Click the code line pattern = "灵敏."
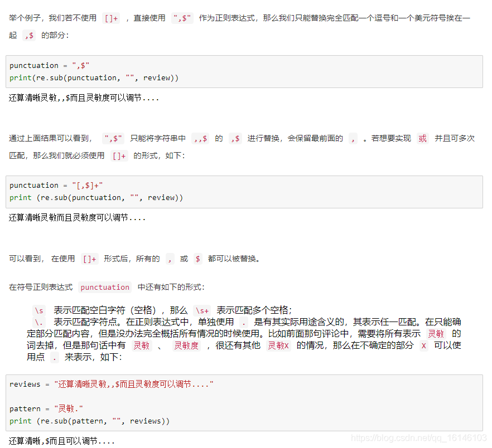The width and height of the screenshot is (492, 448). click(x=46, y=409)
